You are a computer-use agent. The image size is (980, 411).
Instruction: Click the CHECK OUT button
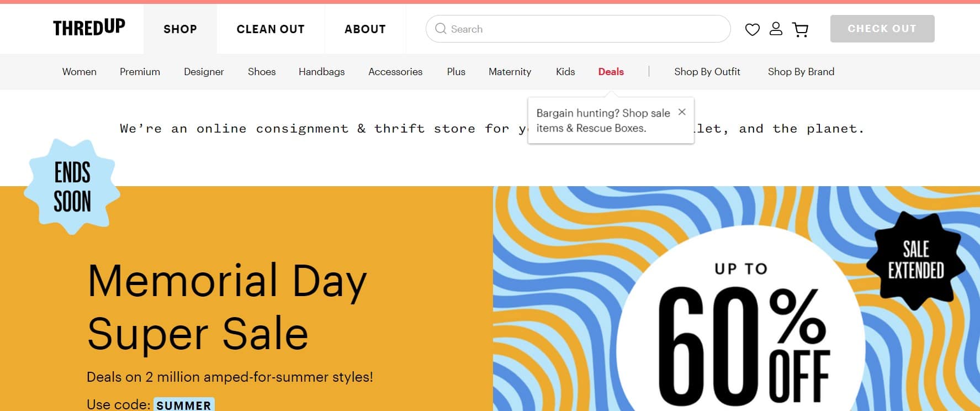click(x=882, y=29)
